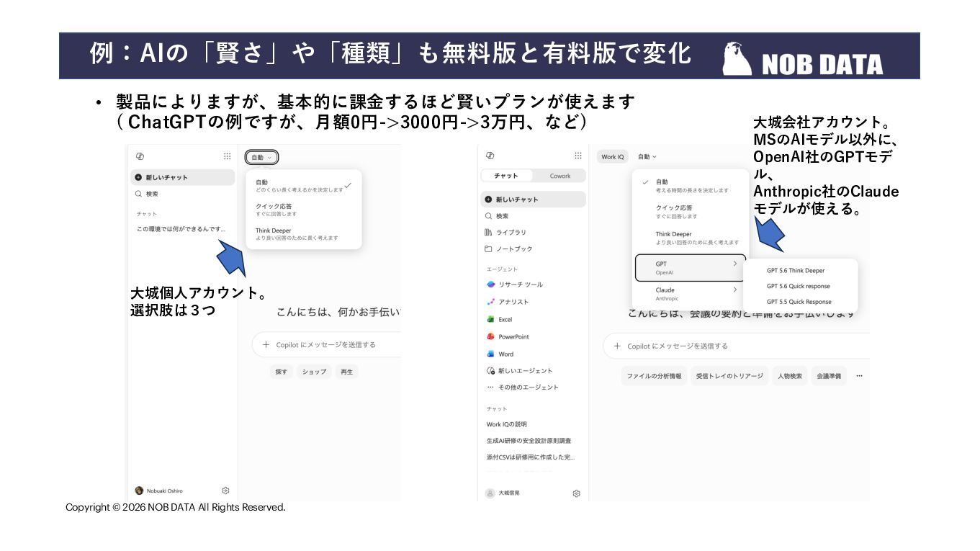Open the 自動 mode dropdown next to Work IQ

[647, 156]
